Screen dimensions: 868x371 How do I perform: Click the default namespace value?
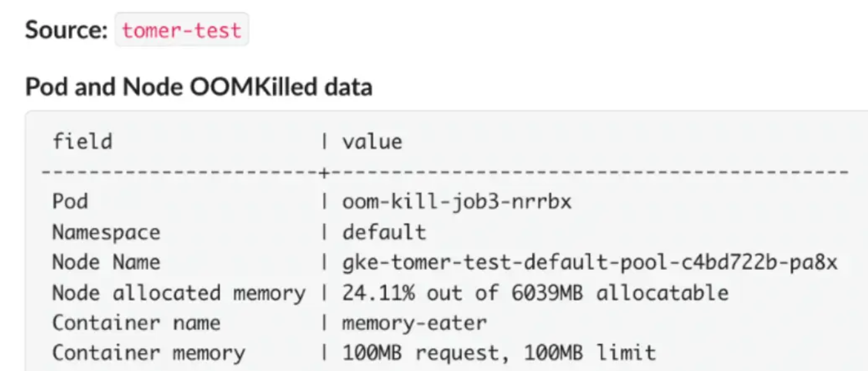[383, 232]
